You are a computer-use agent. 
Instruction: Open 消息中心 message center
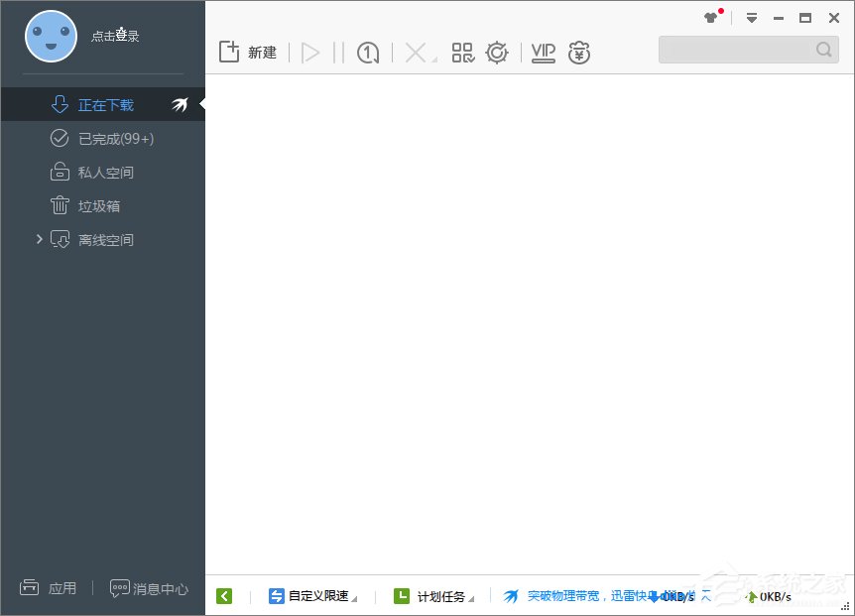149,588
